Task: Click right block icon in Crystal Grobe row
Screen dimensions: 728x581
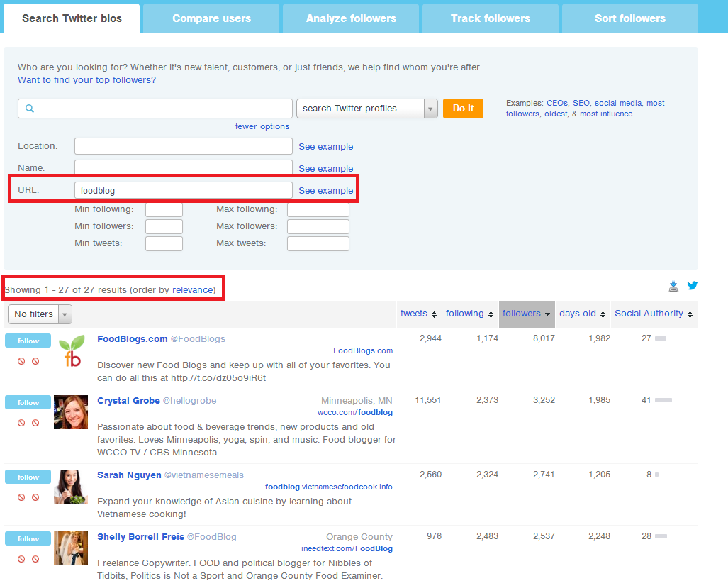Action: coord(35,423)
